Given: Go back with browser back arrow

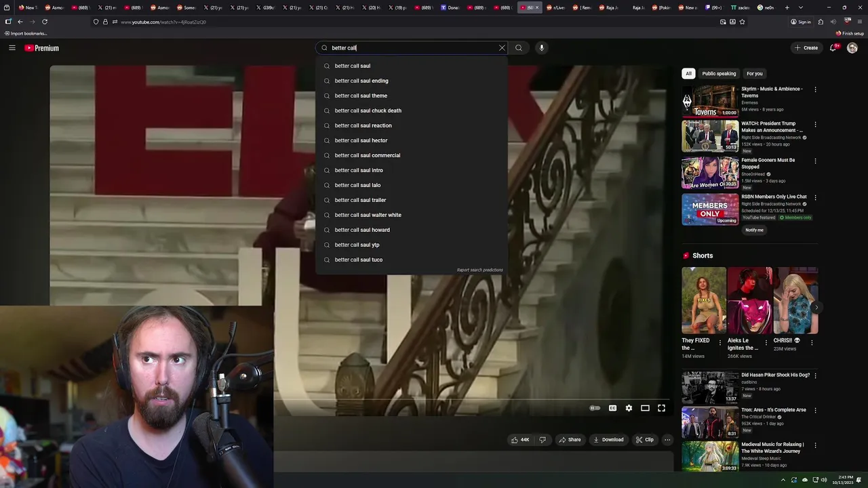Looking at the screenshot, I should click(20, 22).
